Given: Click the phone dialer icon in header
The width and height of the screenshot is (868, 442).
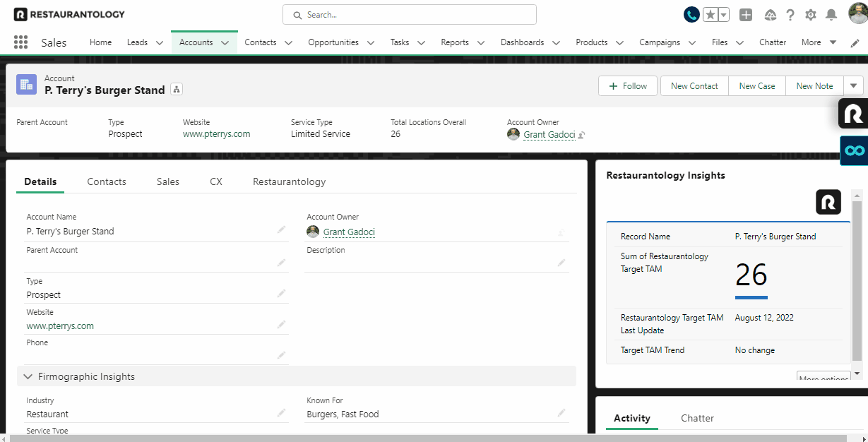Looking at the screenshot, I should (691, 14).
